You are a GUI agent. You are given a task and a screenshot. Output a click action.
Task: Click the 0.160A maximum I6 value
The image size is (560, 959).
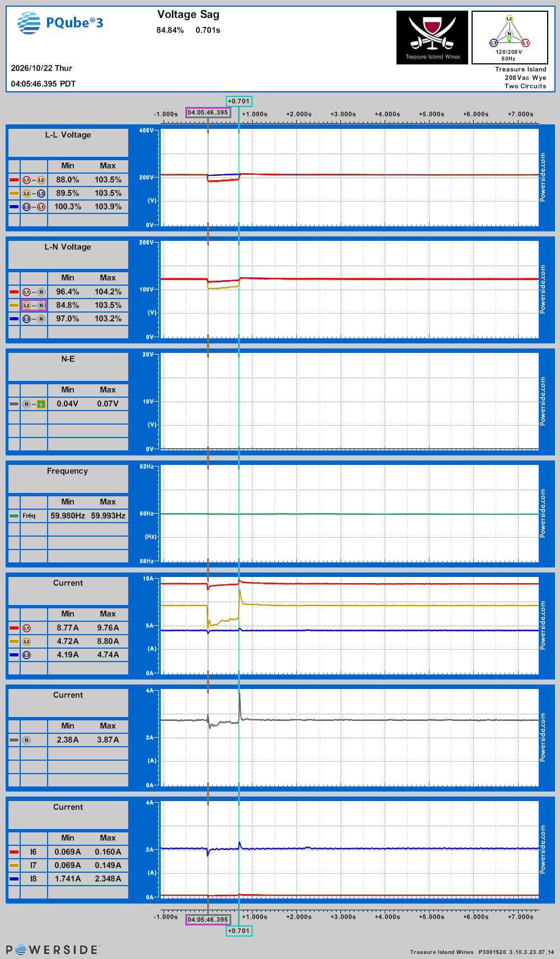108,852
